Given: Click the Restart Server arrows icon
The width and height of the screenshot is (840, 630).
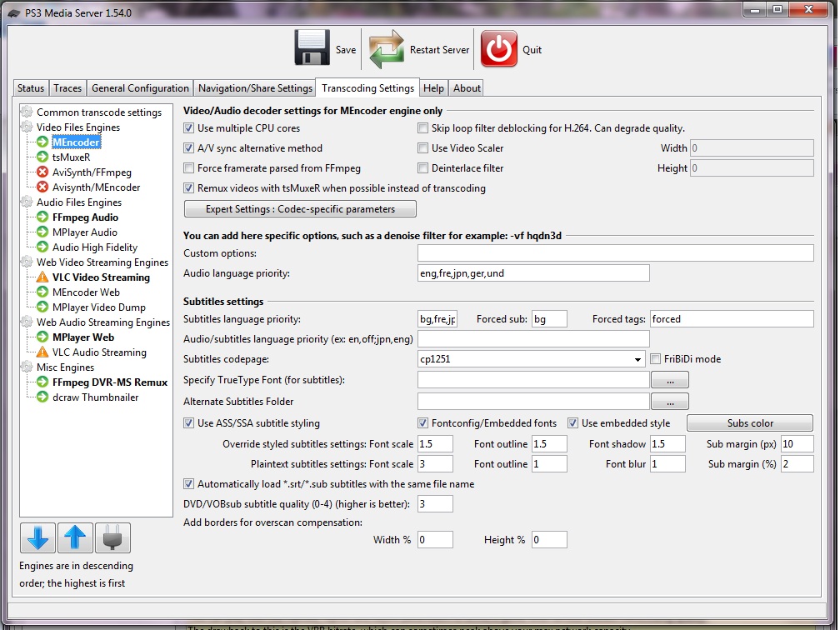Looking at the screenshot, I should tap(387, 49).
